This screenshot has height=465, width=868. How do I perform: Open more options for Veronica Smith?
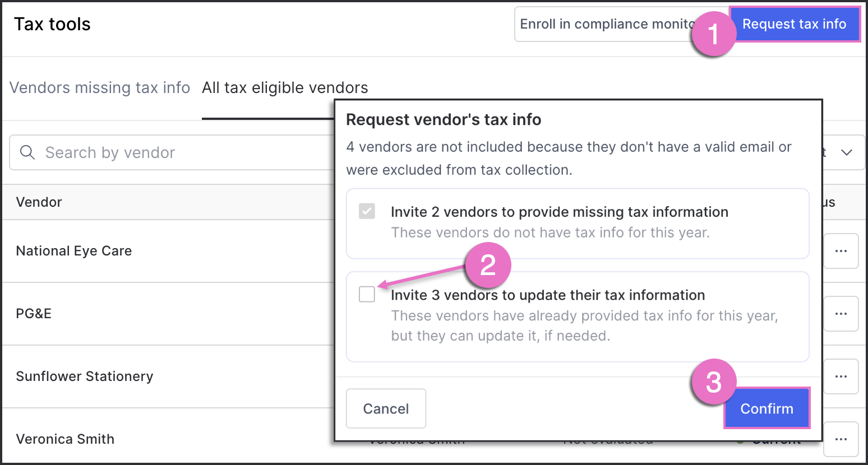(x=841, y=439)
